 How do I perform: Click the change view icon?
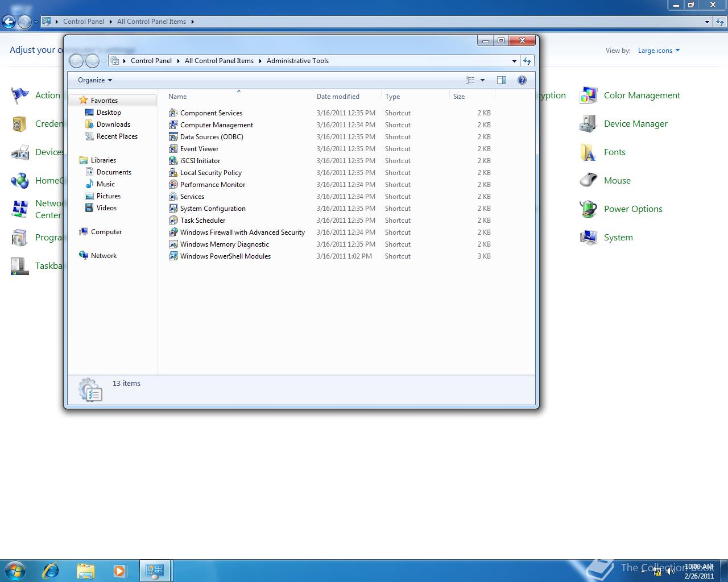click(x=470, y=80)
